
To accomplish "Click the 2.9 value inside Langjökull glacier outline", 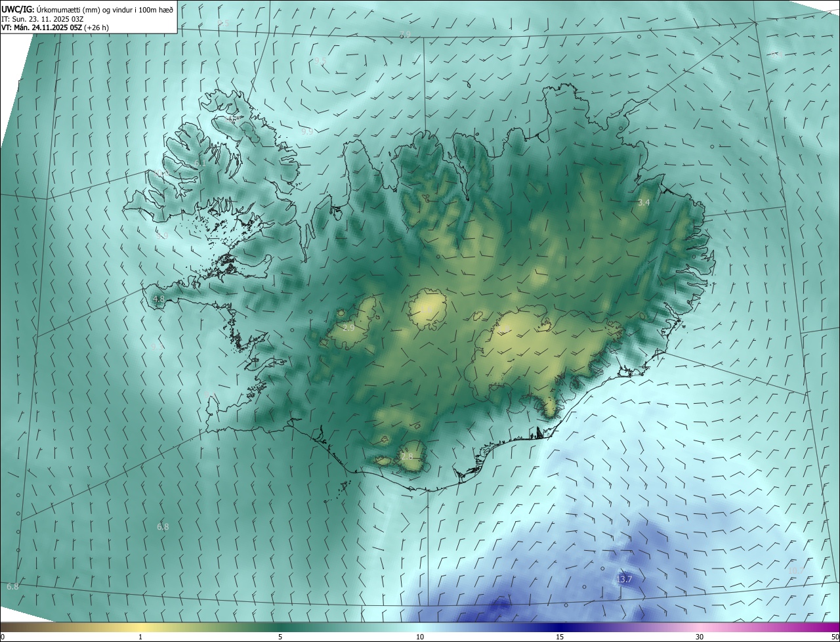I will click(x=348, y=327).
